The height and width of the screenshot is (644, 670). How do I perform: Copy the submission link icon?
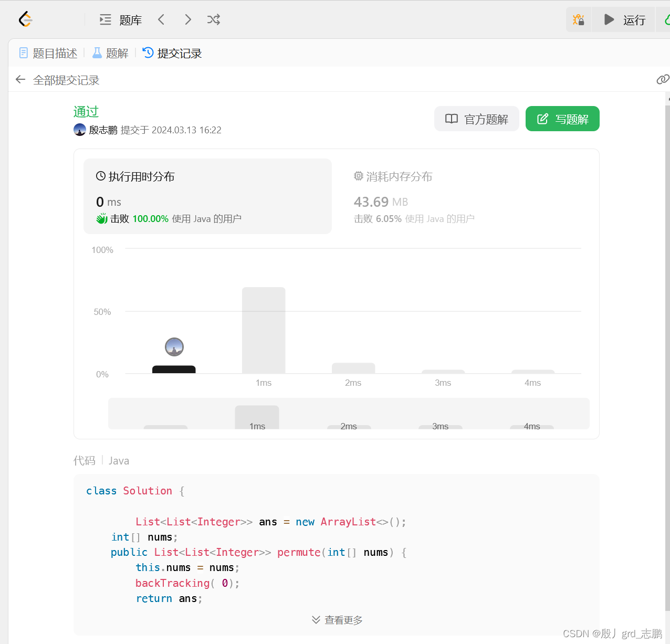coord(663,79)
